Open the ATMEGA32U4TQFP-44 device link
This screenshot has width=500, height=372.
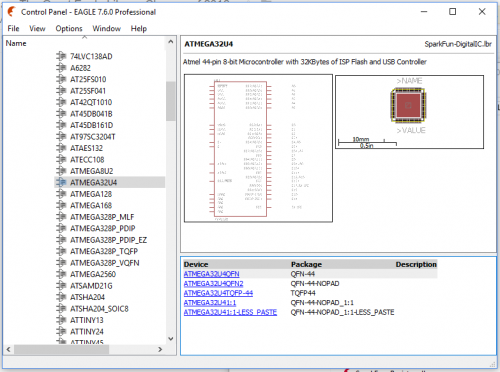pos(218,293)
